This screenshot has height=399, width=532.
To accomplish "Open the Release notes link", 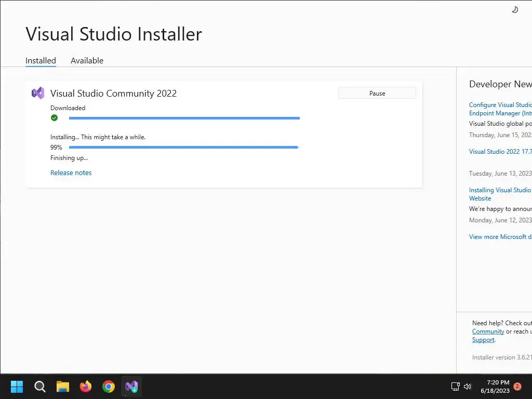I will 71,172.
